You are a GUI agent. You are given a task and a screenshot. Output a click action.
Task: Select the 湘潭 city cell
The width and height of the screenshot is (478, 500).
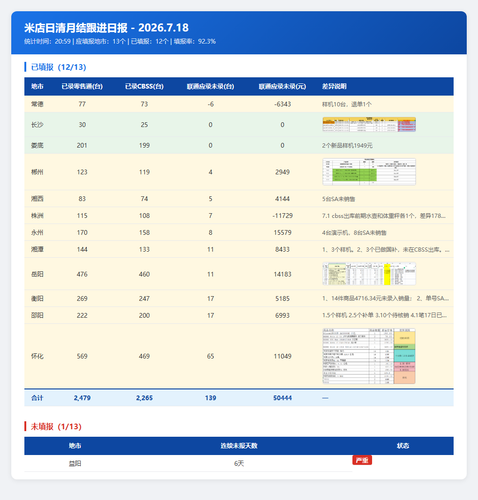(x=37, y=249)
